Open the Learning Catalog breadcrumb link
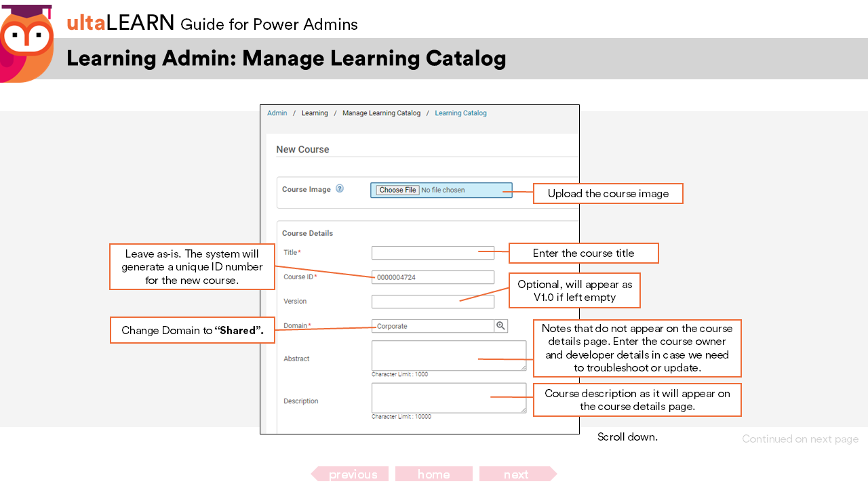 click(460, 113)
